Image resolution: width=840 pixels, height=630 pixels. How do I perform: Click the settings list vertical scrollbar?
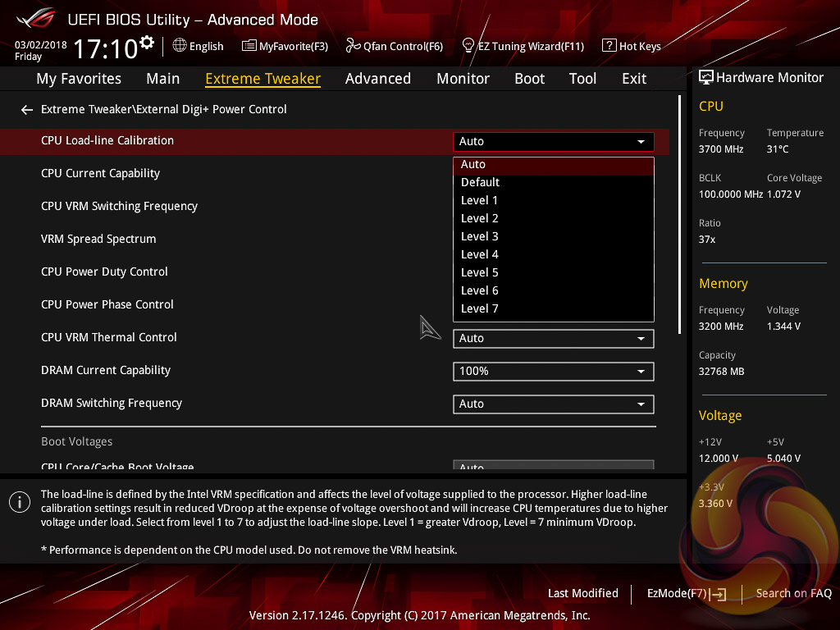[679, 214]
